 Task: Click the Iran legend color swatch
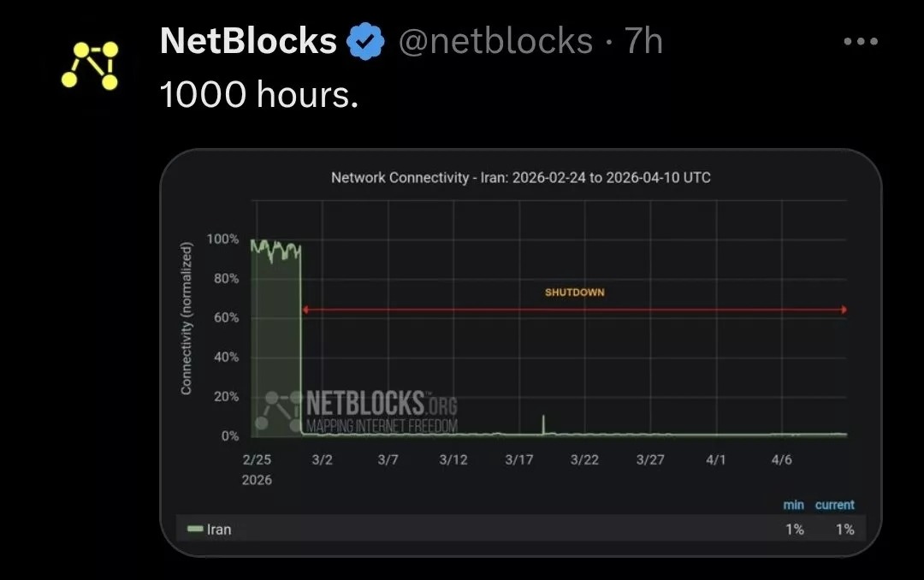tap(195, 530)
